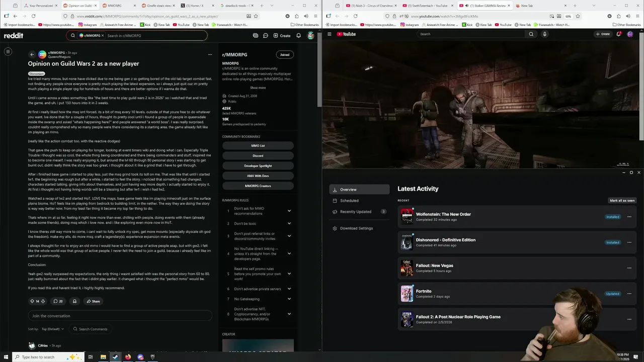The width and height of the screenshot is (644, 362).
Task: Open options menu for Dishonored - Definitive Edition
Action: (629, 242)
